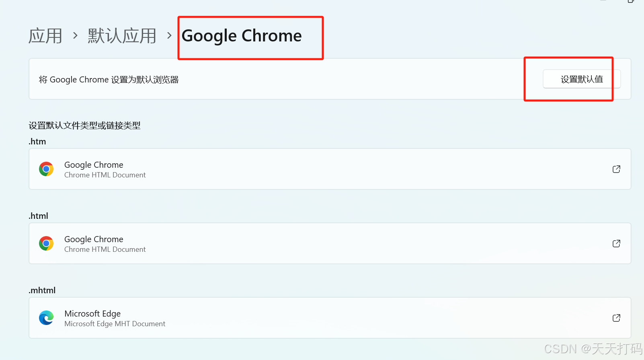Click the Microsoft Edge app name
The image size is (644, 360).
click(x=92, y=314)
